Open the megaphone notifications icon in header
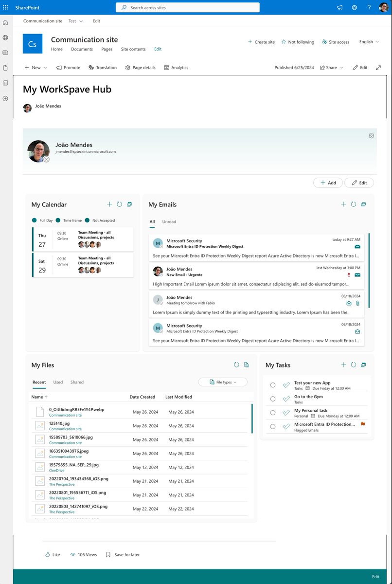 (x=339, y=7)
